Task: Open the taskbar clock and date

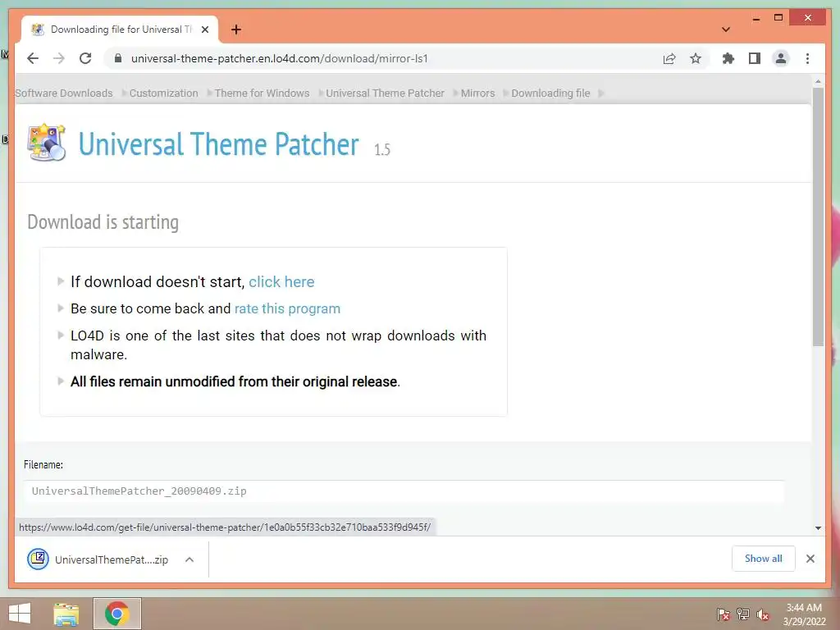Action: click(x=804, y=614)
